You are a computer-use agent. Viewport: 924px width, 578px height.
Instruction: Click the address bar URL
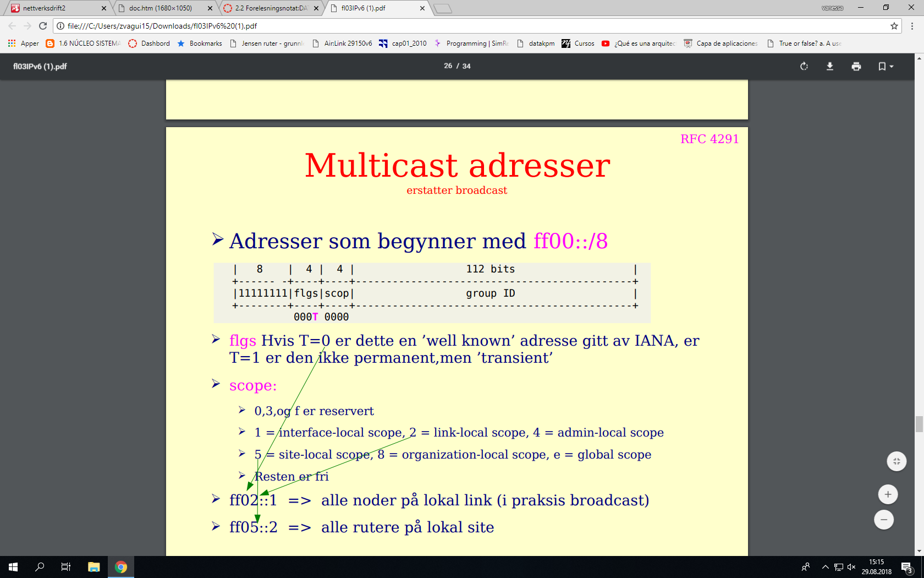(162, 26)
